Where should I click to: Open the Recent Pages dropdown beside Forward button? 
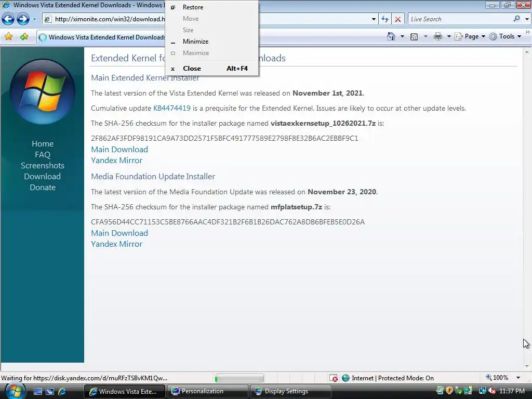click(x=34, y=19)
